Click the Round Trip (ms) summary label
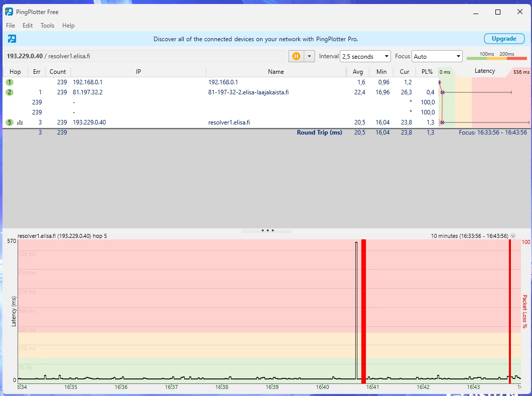Image resolution: width=532 pixels, height=396 pixels. click(319, 133)
